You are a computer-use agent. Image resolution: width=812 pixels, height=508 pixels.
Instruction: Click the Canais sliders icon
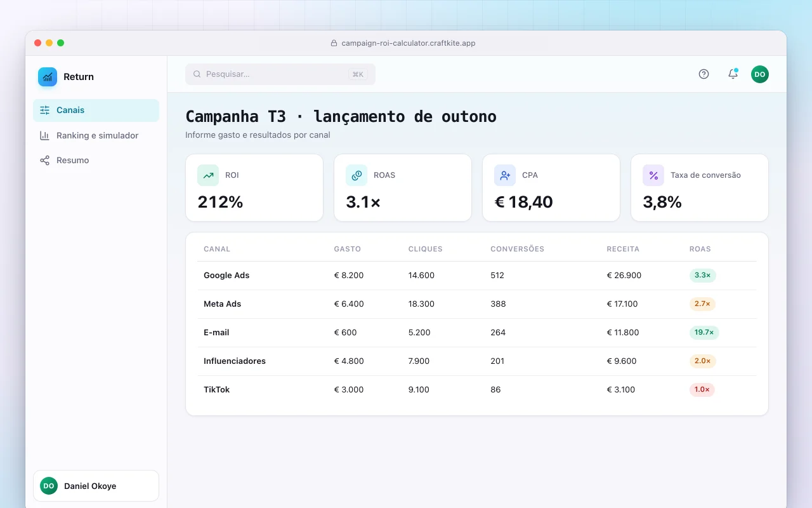[44, 110]
